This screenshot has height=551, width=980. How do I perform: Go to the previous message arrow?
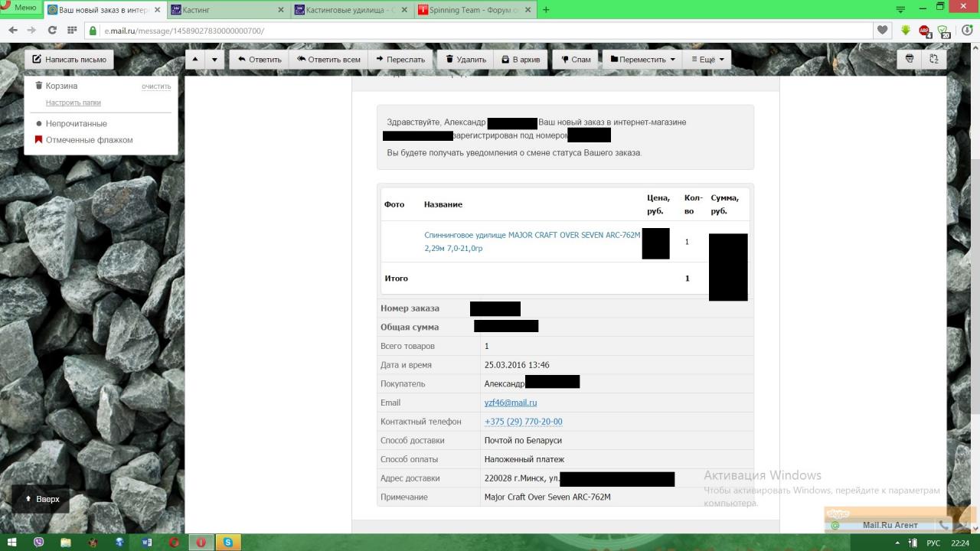point(195,59)
